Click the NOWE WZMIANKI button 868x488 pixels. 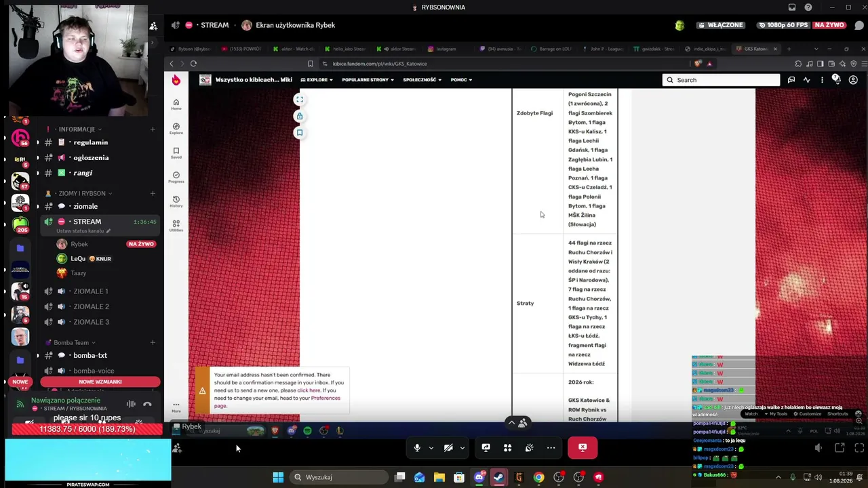pos(100,382)
